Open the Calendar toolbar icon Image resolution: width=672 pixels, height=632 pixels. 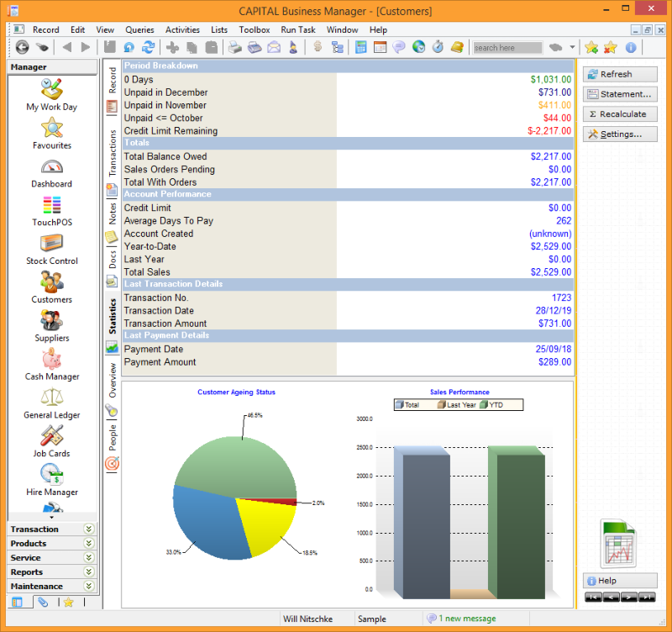[380, 47]
